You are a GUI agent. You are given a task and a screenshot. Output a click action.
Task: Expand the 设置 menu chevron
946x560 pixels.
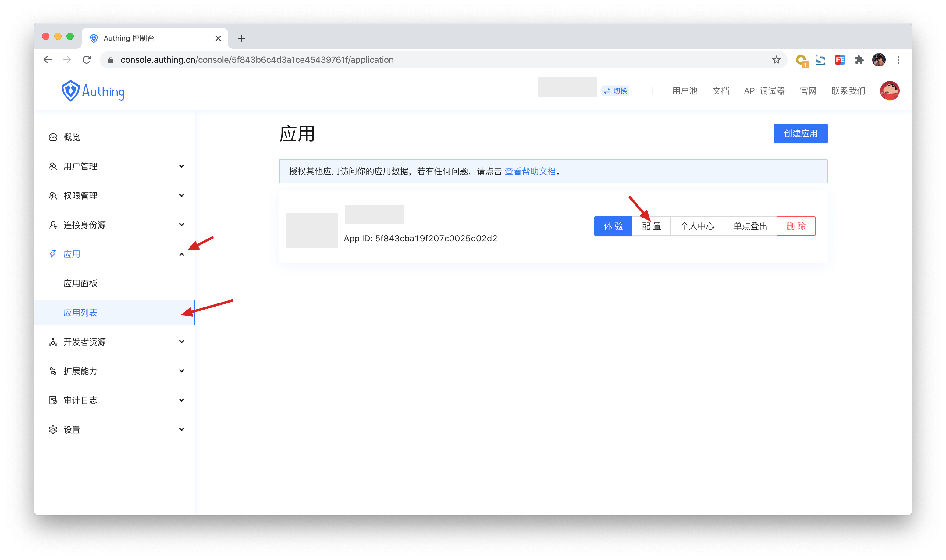[182, 429]
